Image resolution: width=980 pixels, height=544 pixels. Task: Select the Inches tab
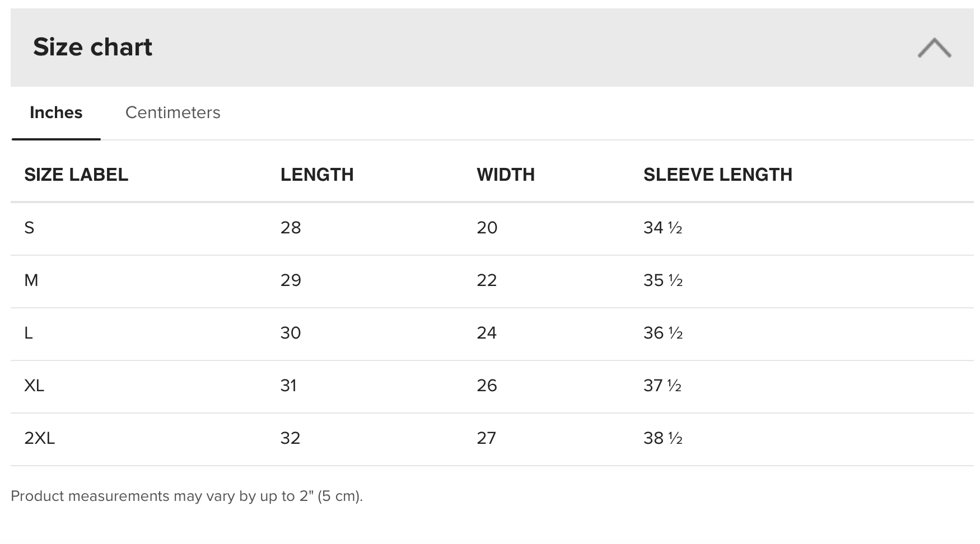[x=56, y=112]
